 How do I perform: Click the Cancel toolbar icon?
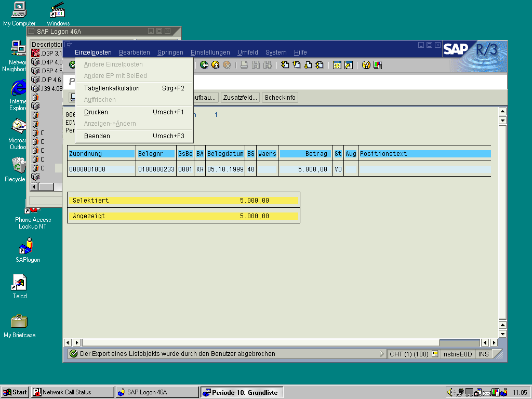[x=227, y=65]
